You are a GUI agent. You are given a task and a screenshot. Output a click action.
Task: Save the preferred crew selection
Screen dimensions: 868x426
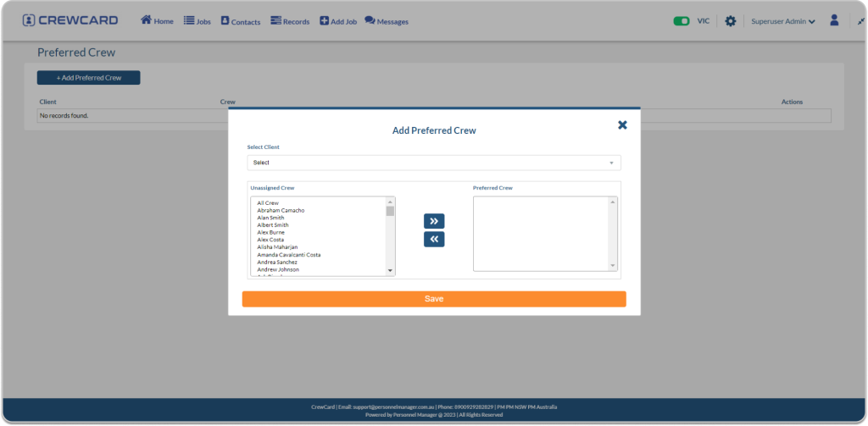(433, 299)
